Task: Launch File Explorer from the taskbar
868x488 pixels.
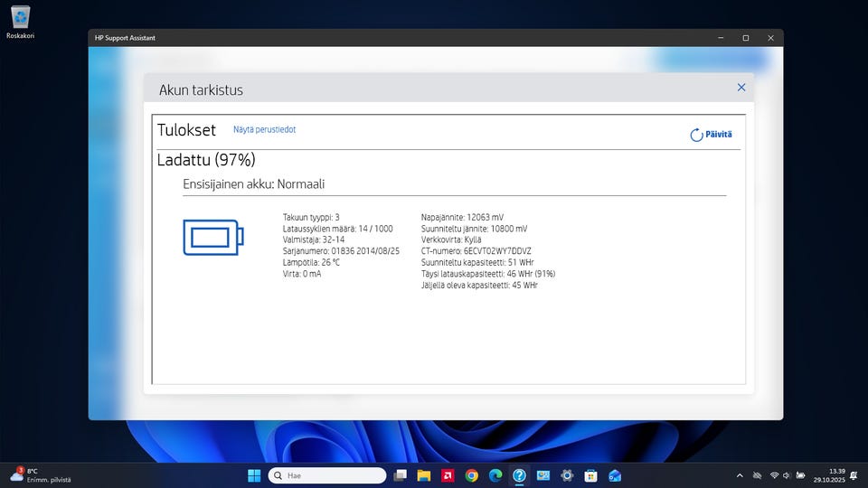Action: point(424,475)
